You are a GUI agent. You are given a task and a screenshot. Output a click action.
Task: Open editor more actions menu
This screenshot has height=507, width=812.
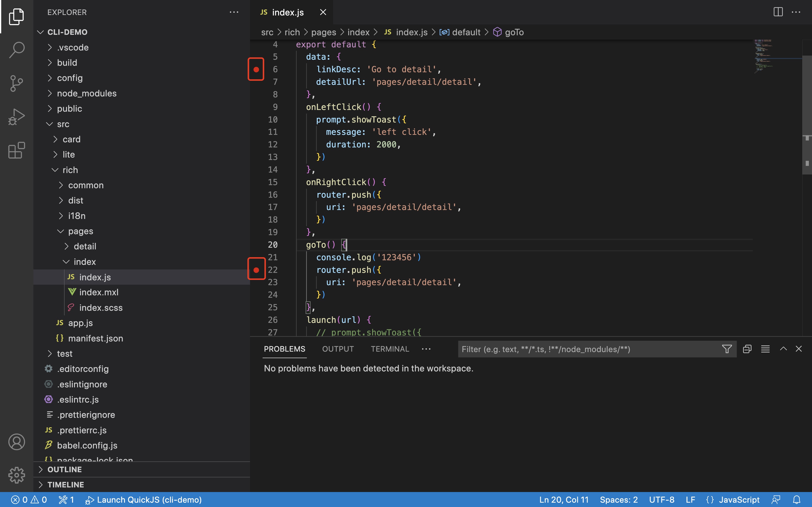click(796, 12)
